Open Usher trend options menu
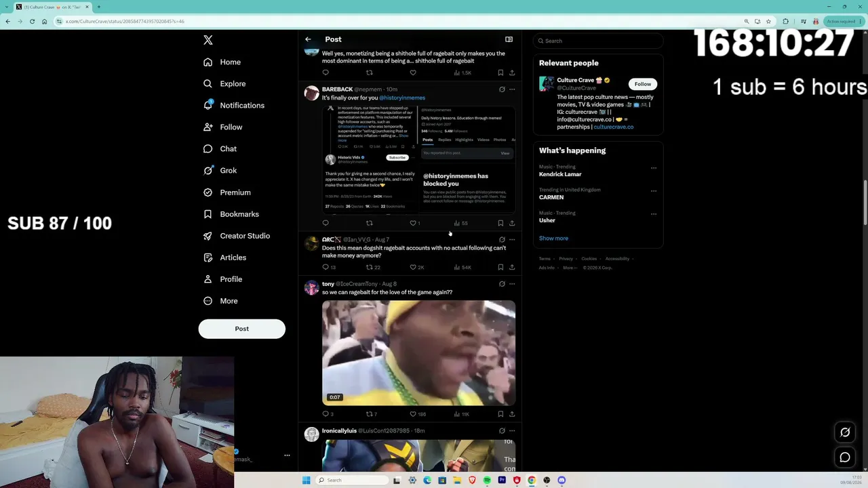The height and width of the screenshot is (488, 868). click(x=654, y=214)
